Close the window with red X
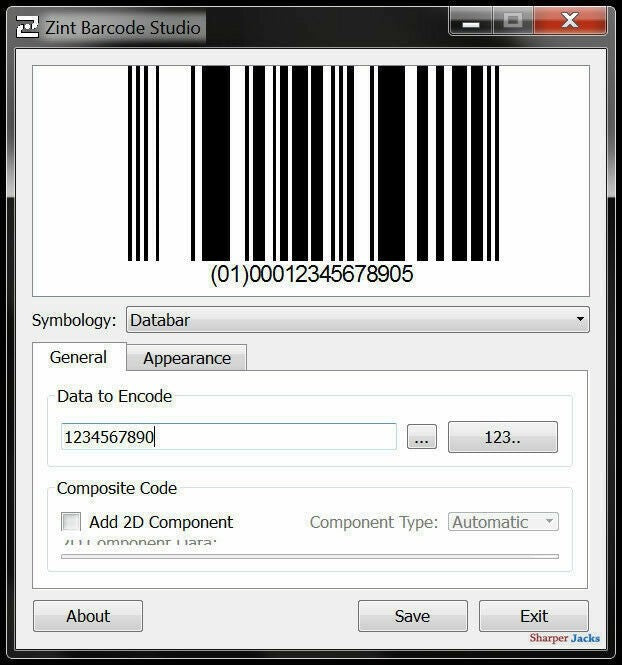 pos(569,21)
